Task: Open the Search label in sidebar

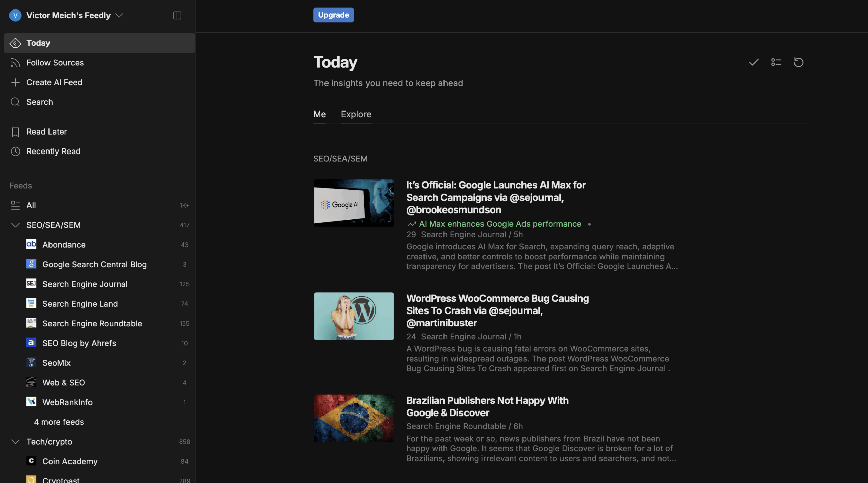Action: tap(40, 102)
